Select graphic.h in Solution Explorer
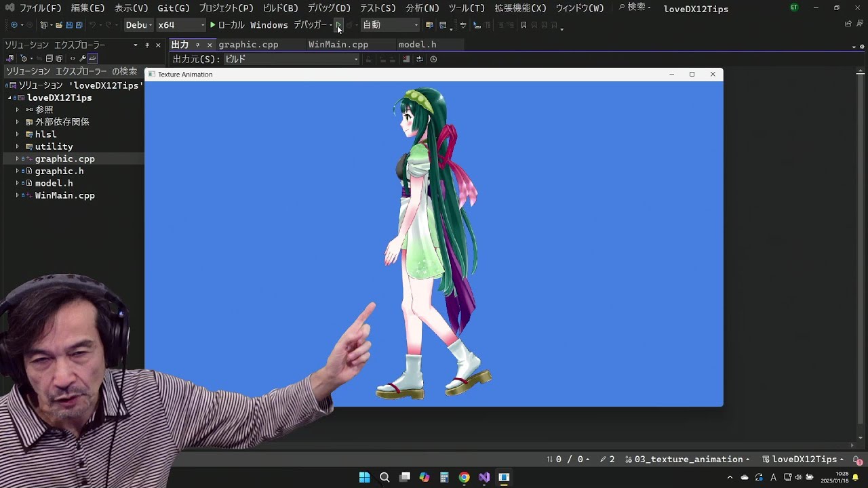Viewport: 868px width, 488px height. [x=59, y=171]
